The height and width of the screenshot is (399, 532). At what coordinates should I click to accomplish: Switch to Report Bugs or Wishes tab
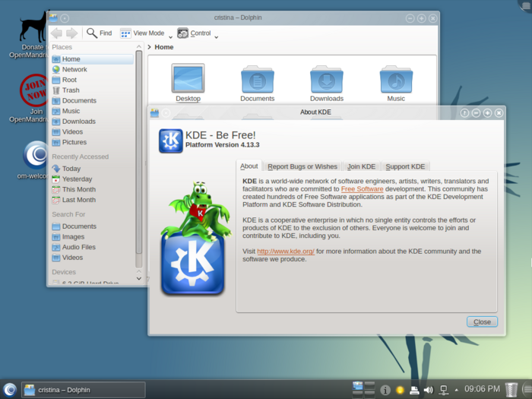tap(302, 166)
